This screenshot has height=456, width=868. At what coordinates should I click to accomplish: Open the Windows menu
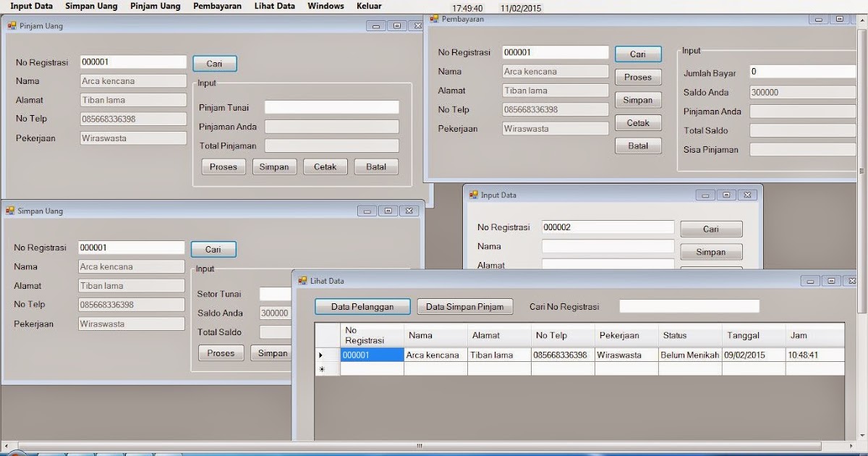(325, 6)
